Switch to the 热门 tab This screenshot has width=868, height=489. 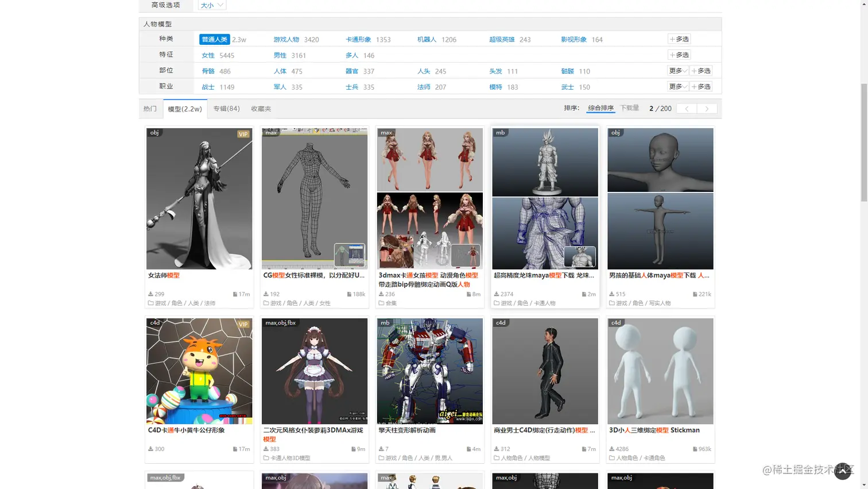[150, 108]
